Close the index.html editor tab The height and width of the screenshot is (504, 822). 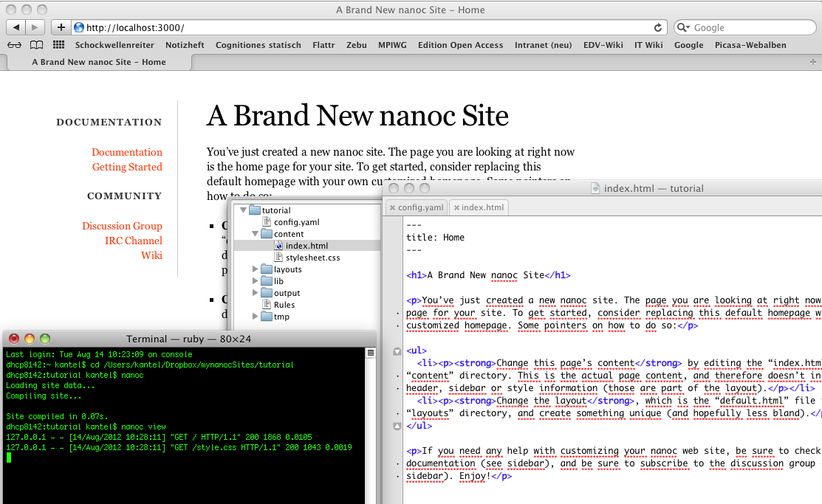[456, 207]
